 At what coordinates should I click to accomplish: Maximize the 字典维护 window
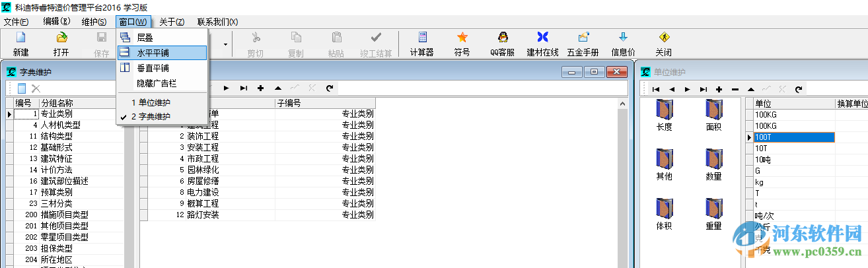pyautogui.click(x=595, y=72)
